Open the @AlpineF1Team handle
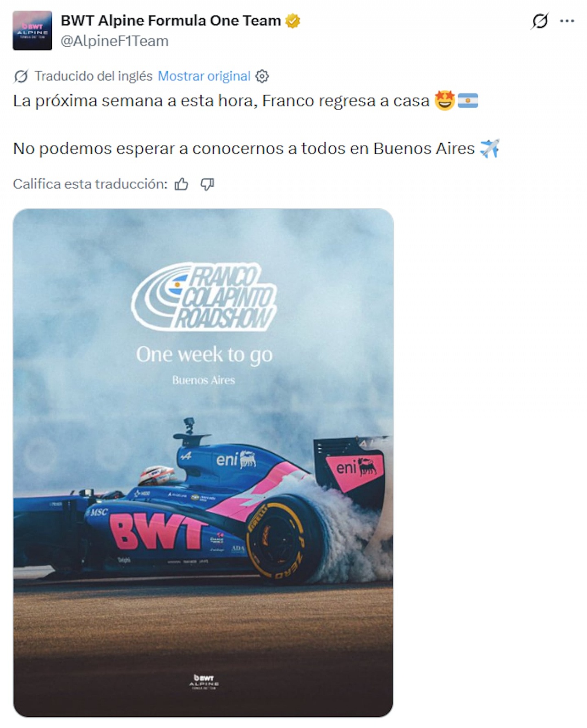The width and height of the screenshot is (587, 728). pyautogui.click(x=115, y=41)
